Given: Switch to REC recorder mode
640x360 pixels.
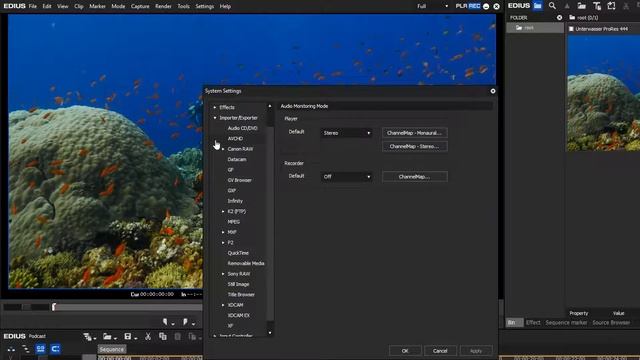Looking at the screenshot, I should (x=474, y=6).
